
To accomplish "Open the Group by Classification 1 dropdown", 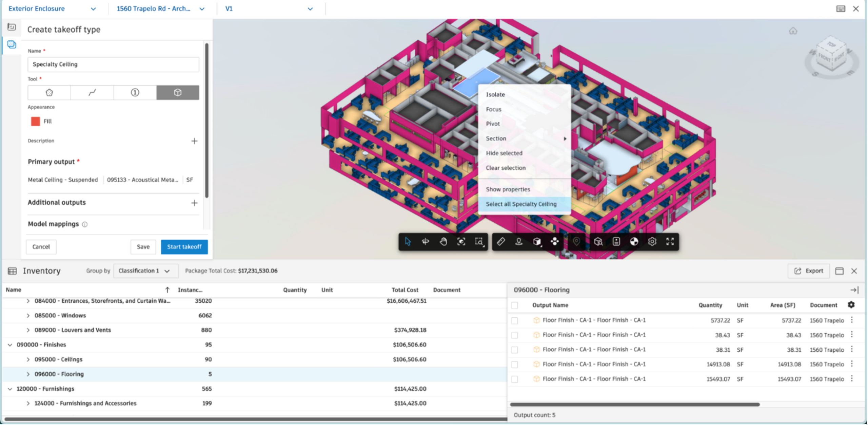I will point(145,271).
